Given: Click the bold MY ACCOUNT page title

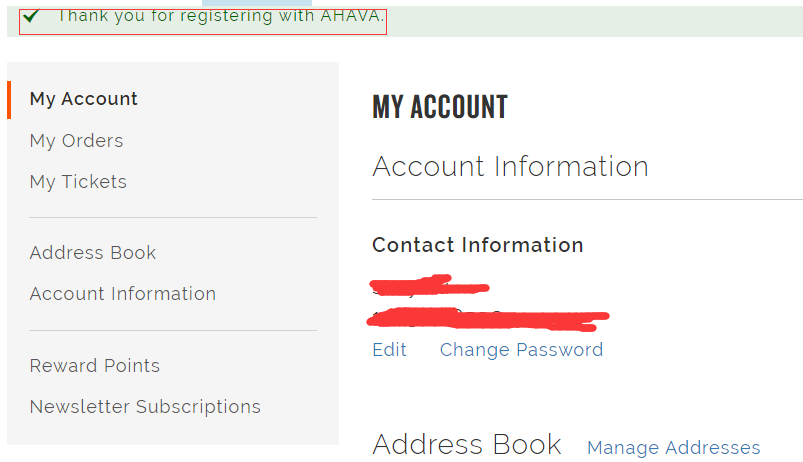Looking at the screenshot, I should coord(440,107).
